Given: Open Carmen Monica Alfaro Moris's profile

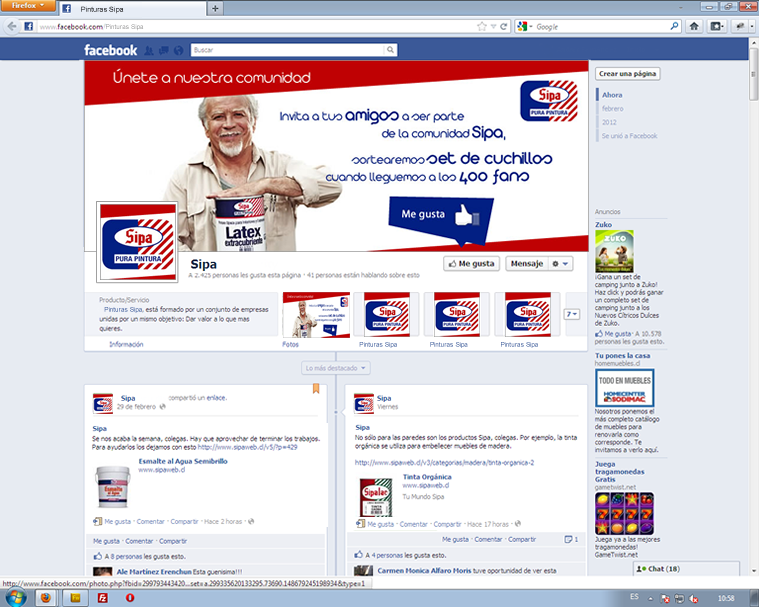Looking at the screenshot, I should coord(424,570).
